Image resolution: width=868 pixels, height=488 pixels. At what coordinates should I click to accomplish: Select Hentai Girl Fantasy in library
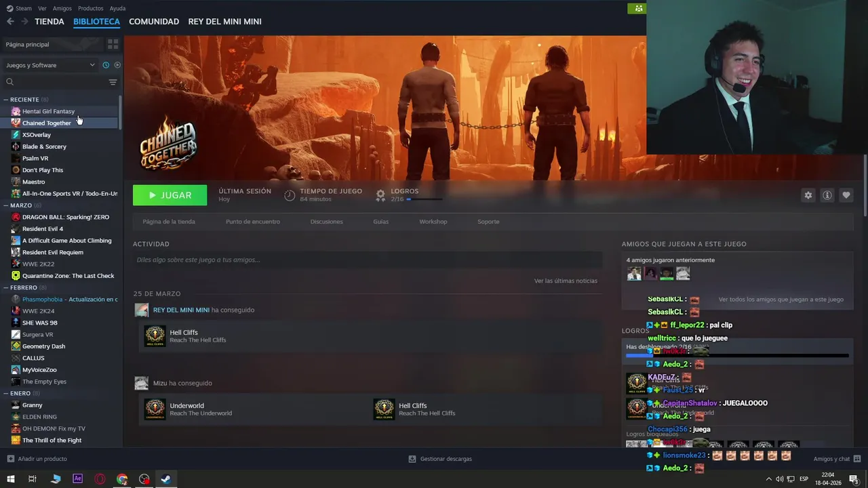(x=48, y=111)
